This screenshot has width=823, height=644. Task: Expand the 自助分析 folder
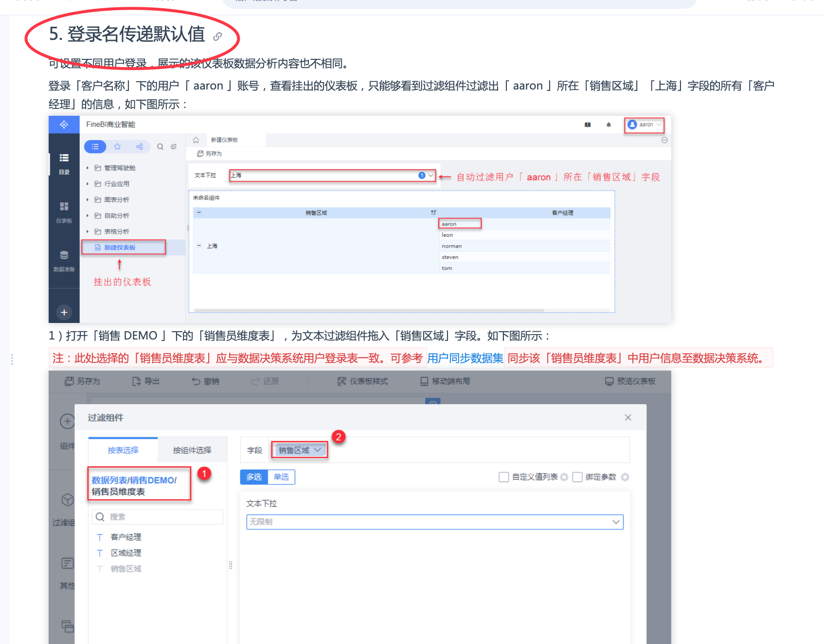88,215
